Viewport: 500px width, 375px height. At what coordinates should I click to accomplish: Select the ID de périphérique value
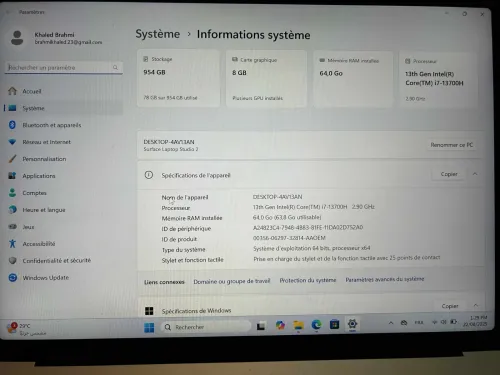(308, 227)
